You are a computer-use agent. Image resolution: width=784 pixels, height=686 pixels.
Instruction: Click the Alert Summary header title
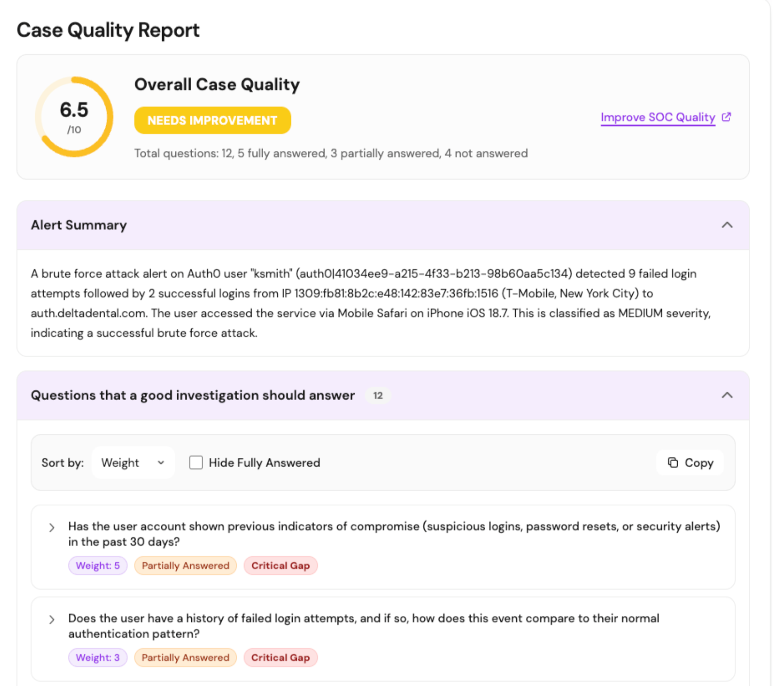coord(79,225)
